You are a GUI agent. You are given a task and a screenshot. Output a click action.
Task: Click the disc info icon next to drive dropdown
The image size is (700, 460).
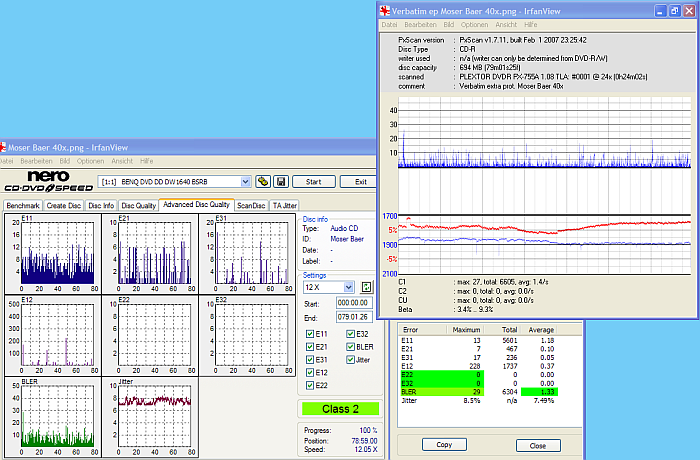263,182
